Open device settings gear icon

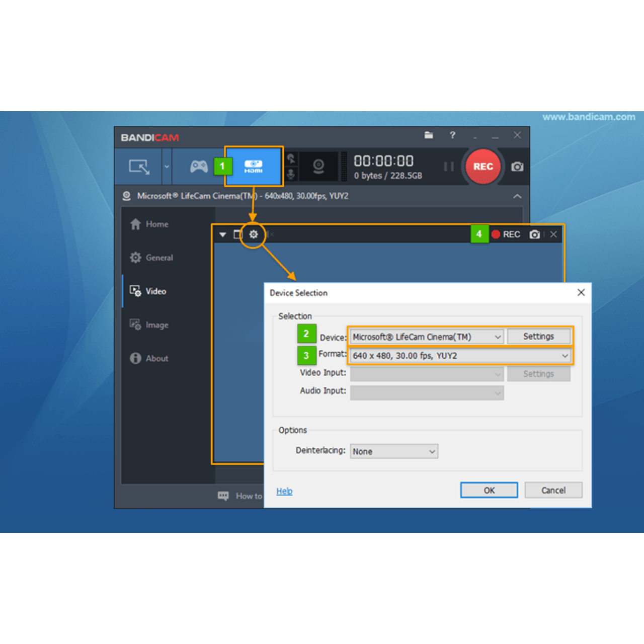[253, 234]
